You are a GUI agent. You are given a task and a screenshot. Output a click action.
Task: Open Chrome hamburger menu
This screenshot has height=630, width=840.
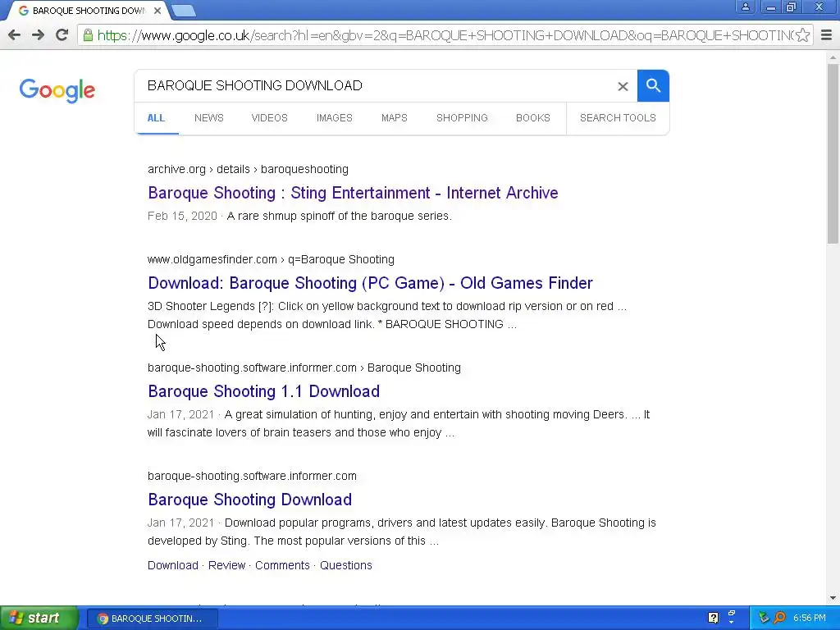coord(826,35)
